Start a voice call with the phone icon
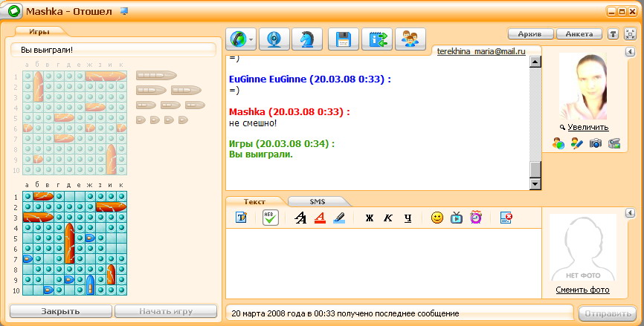This screenshot has width=644, height=326. tap(238, 39)
